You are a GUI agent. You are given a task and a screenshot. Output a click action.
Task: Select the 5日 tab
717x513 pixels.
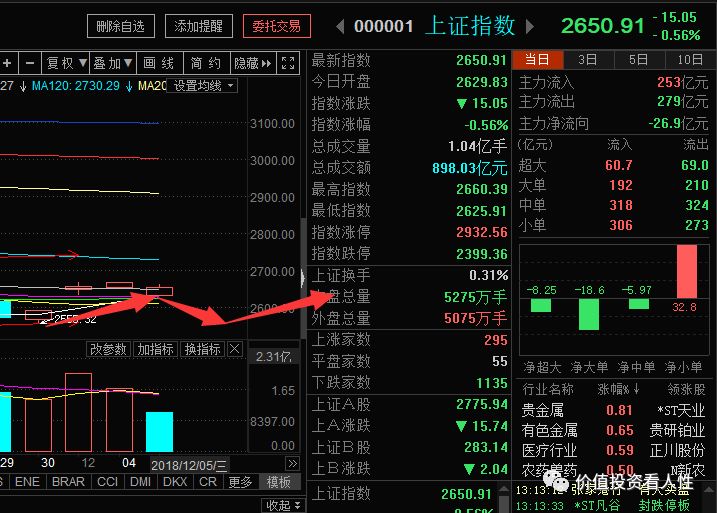(639, 59)
